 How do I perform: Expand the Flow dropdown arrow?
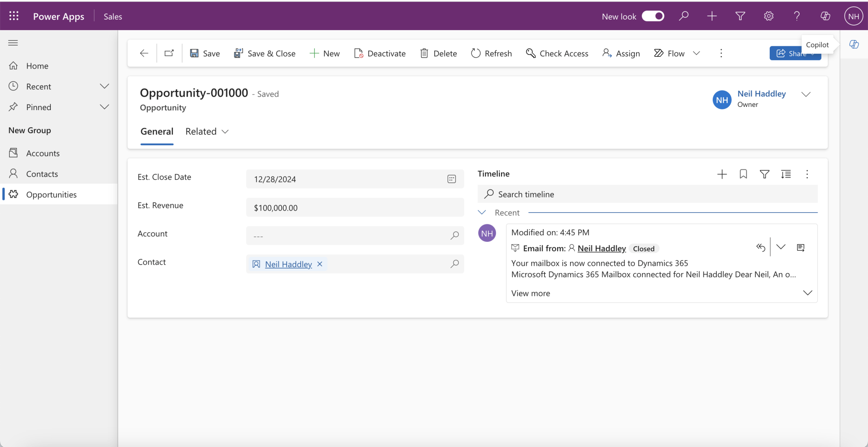697,53
